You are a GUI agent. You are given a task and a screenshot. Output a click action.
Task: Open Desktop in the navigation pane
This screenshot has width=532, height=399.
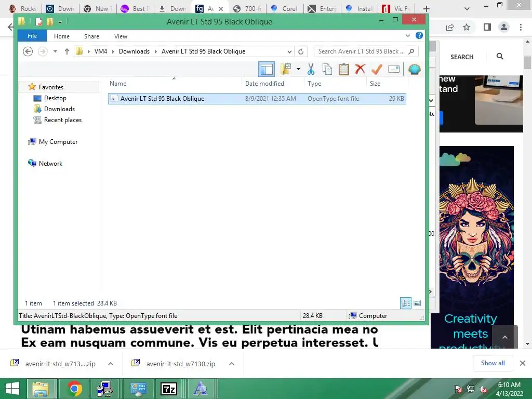[55, 98]
